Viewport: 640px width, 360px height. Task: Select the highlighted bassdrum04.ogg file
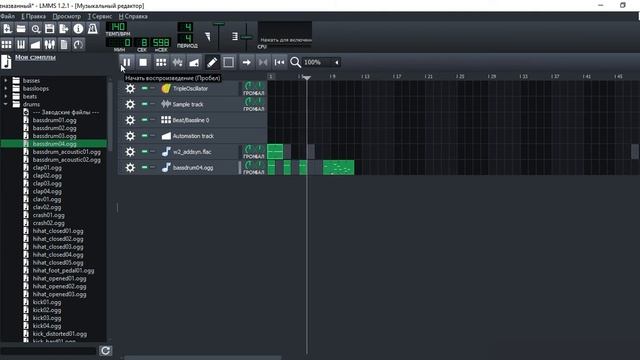[53, 144]
